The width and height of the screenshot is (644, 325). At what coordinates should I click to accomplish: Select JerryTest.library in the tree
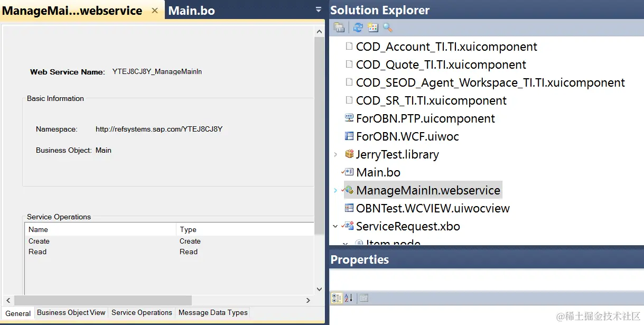(x=397, y=154)
